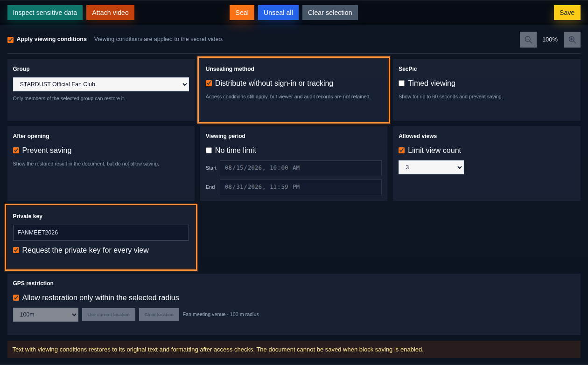
Task: Click the Clear selection button
Action: tap(330, 13)
